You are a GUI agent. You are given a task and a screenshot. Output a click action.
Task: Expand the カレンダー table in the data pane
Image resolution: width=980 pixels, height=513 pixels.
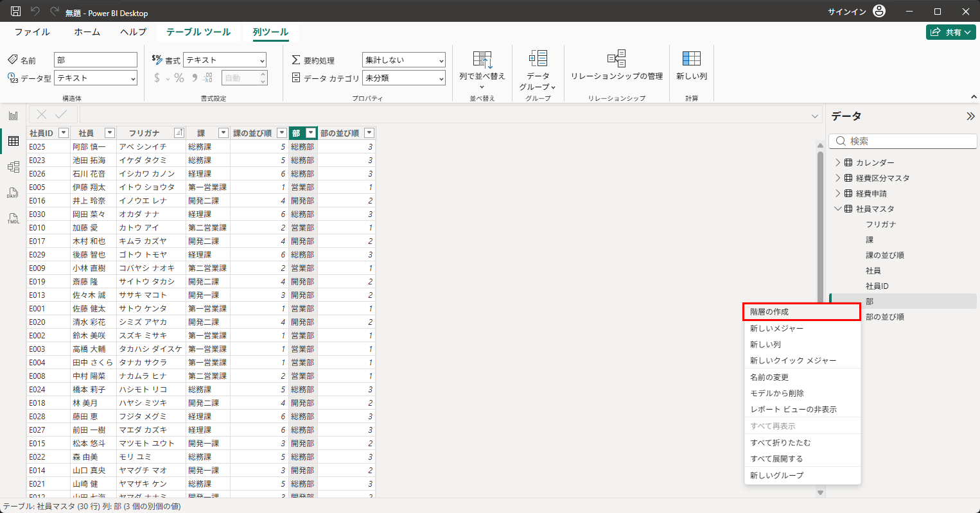click(x=837, y=162)
